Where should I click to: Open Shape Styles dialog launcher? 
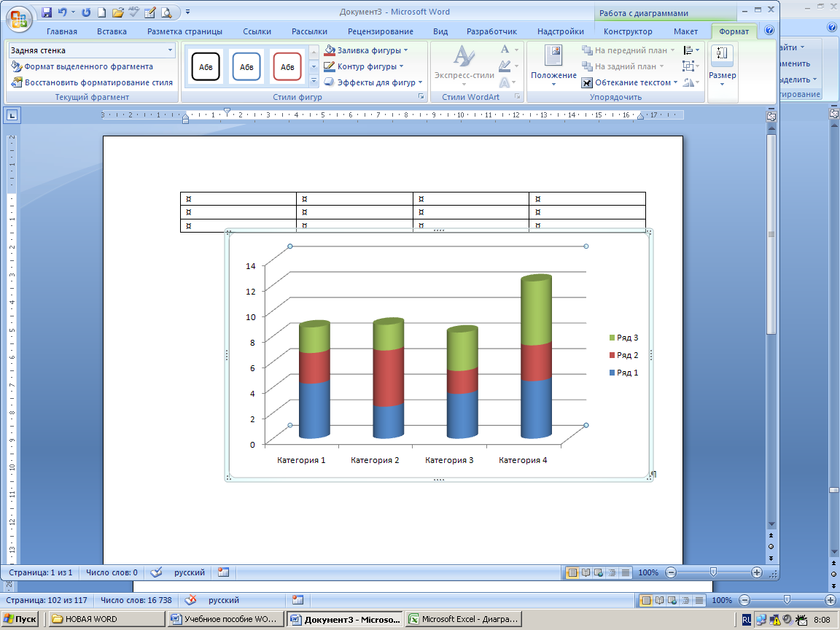(x=421, y=96)
